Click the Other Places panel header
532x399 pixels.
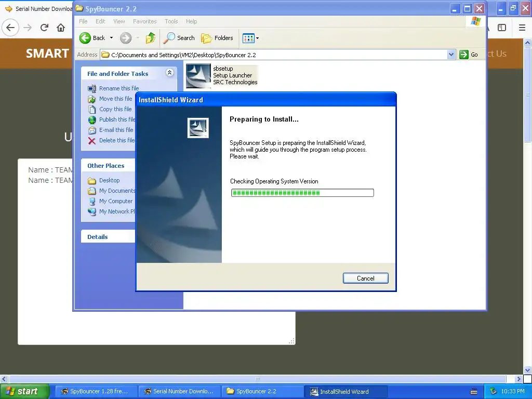[108, 166]
